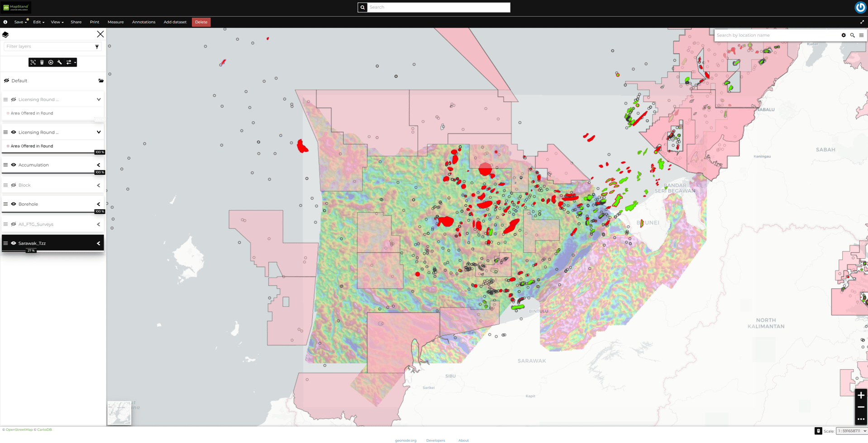Expand the Sarawak_Tzz layer legend
The image size is (868, 443).
click(99, 244)
